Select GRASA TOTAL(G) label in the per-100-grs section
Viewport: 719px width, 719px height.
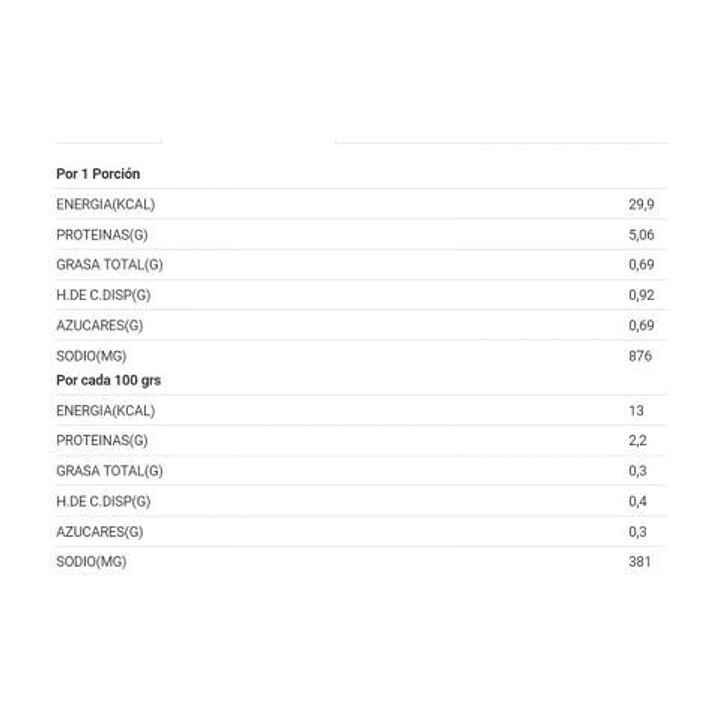pyautogui.click(x=109, y=471)
